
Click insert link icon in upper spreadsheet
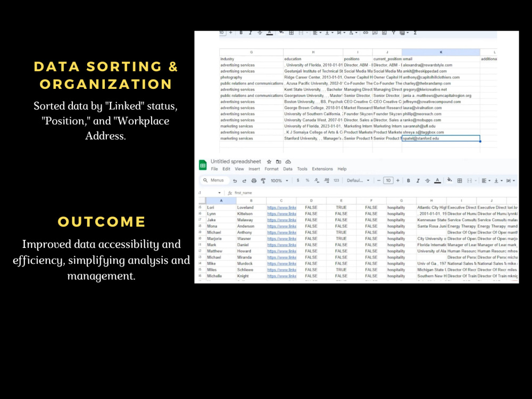tap(365, 33)
